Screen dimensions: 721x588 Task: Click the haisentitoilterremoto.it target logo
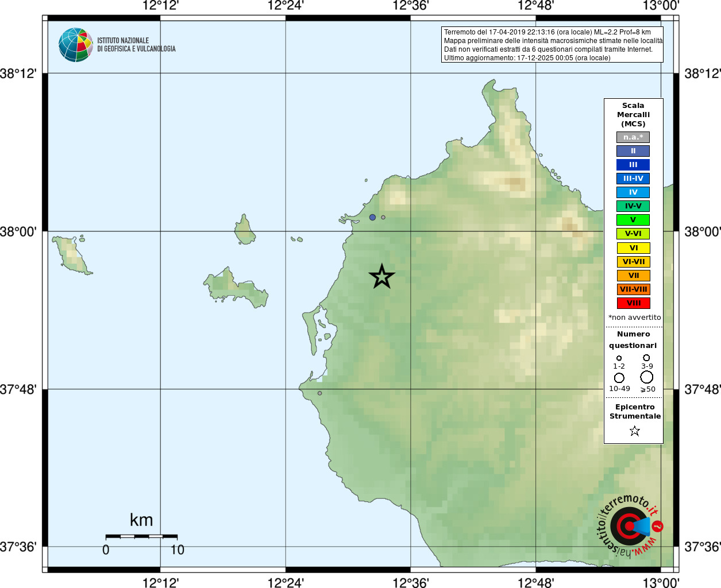[630, 526]
